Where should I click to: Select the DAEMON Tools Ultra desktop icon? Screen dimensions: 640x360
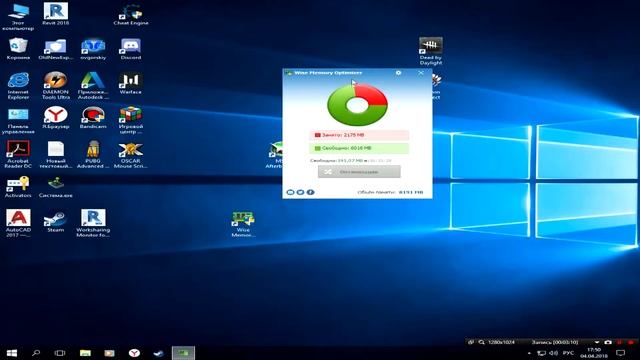56,86
